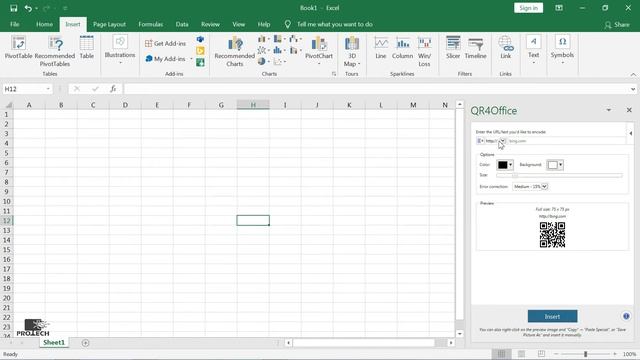Viewport: 640px width, 360px height.
Task: Open the Charts dialog launcher
Action: (x=334, y=74)
